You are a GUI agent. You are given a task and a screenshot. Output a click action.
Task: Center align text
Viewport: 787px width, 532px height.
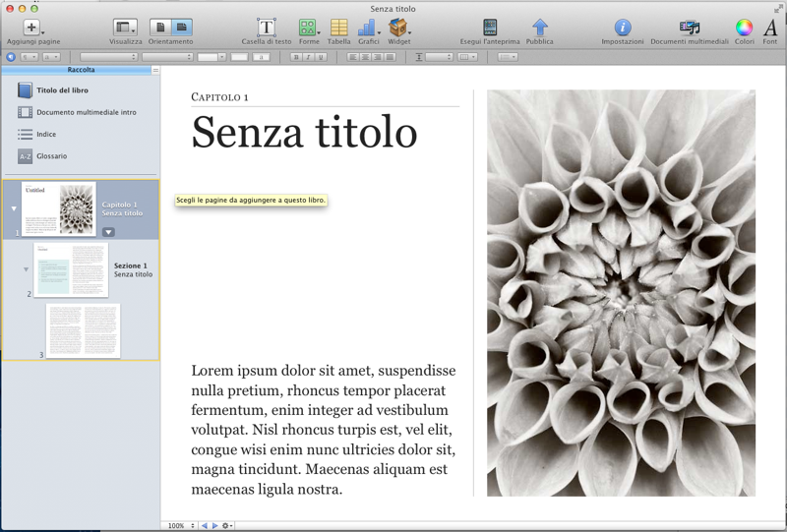click(x=365, y=57)
